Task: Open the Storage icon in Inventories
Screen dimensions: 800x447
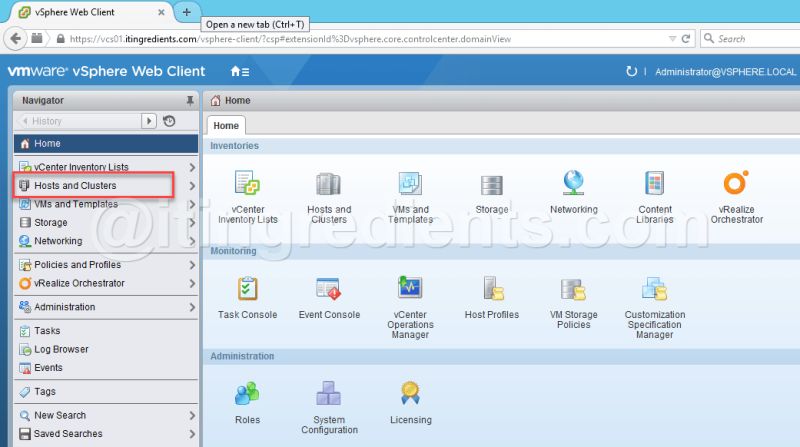Action: 492,185
